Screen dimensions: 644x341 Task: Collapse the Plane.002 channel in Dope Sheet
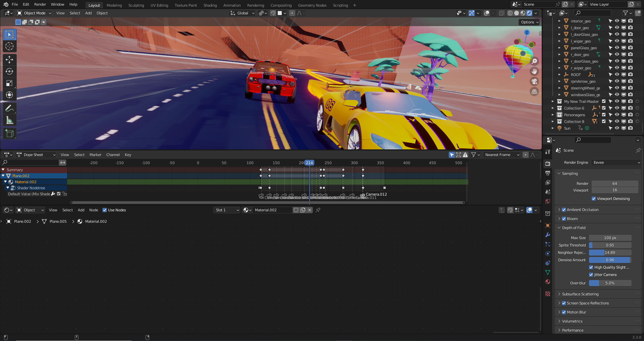pos(3,176)
